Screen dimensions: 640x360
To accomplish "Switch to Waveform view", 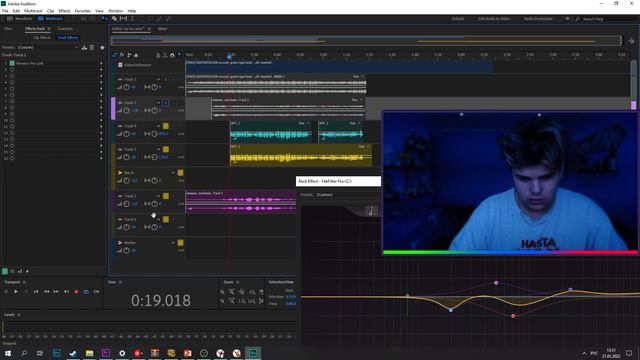I will coord(20,19).
